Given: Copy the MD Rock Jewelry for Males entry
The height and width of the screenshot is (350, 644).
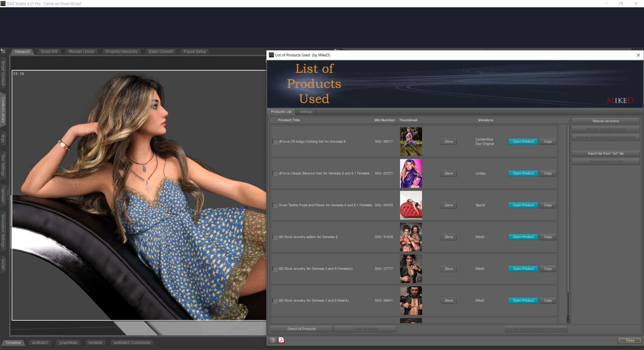Looking at the screenshot, I should pyautogui.click(x=548, y=300).
